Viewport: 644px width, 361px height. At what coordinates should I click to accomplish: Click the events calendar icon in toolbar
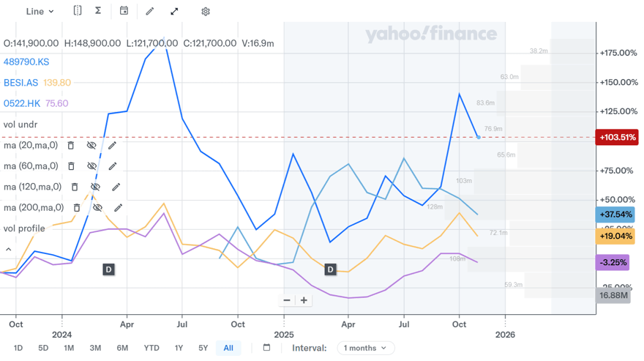click(x=124, y=11)
